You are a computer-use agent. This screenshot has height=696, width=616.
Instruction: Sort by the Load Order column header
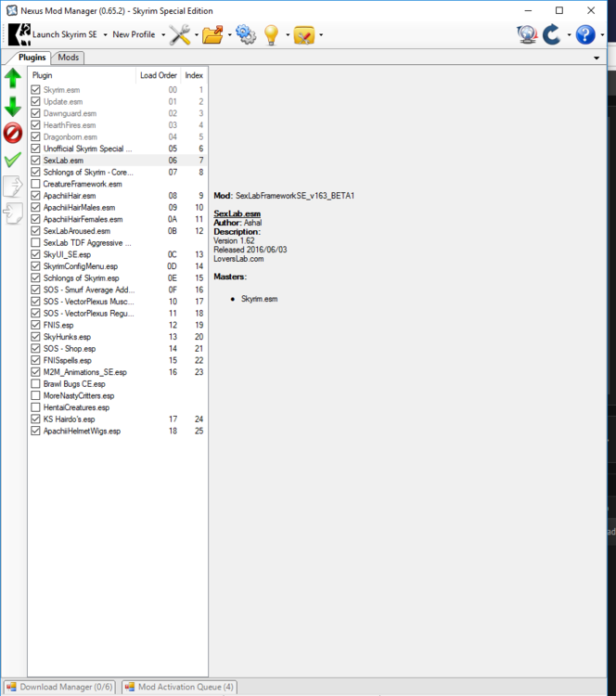click(x=159, y=75)
